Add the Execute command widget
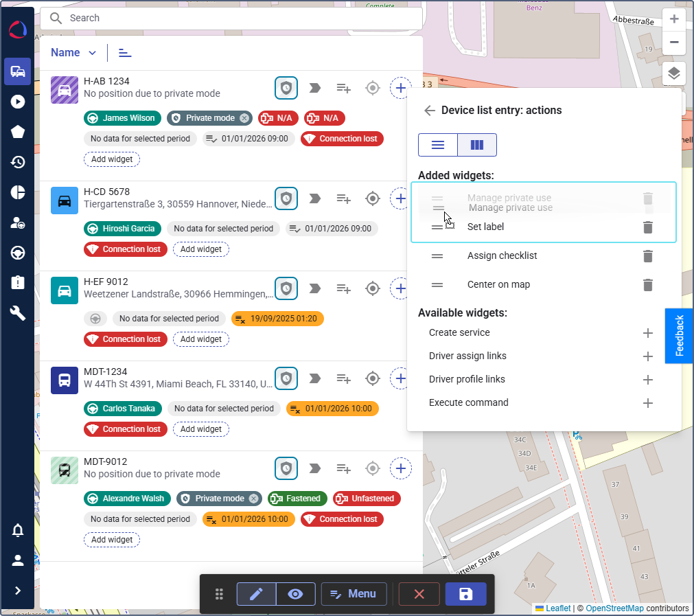The height and width of the screenshot is (616, 694). (647, 403)
